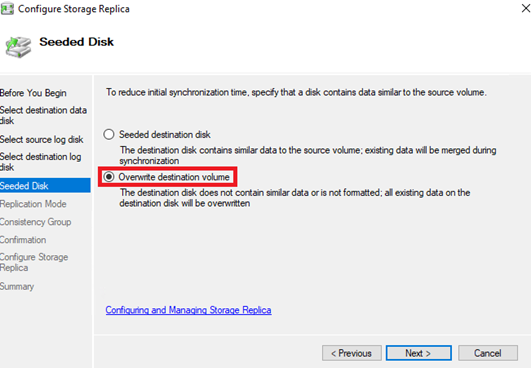Click the Seeded Disk drive header icon

[18, 47]
